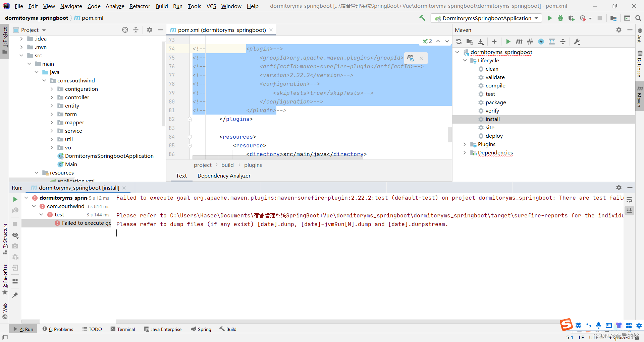This screenshot has width=644, height=342.
Task: Reload all Maven projects with refresh icon
Action: click(459, 42)
